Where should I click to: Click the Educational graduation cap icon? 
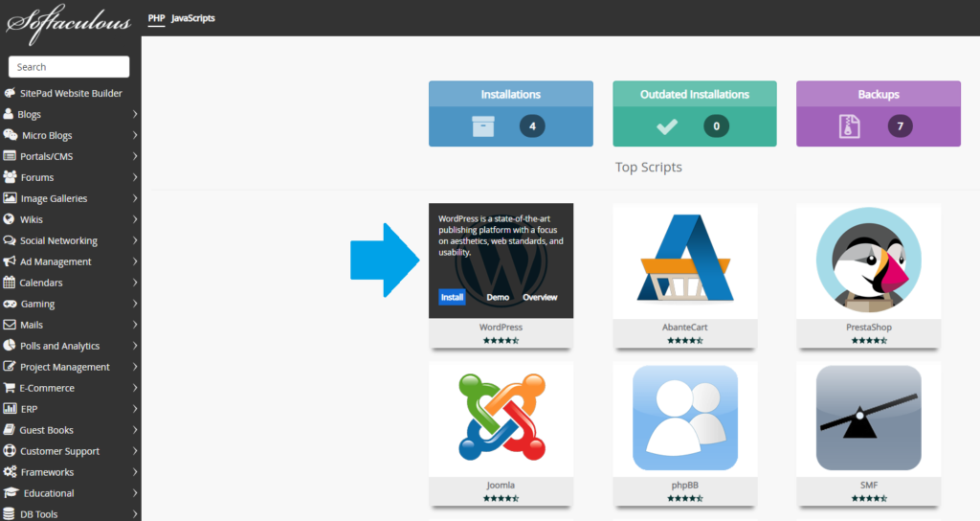point(11,493)
